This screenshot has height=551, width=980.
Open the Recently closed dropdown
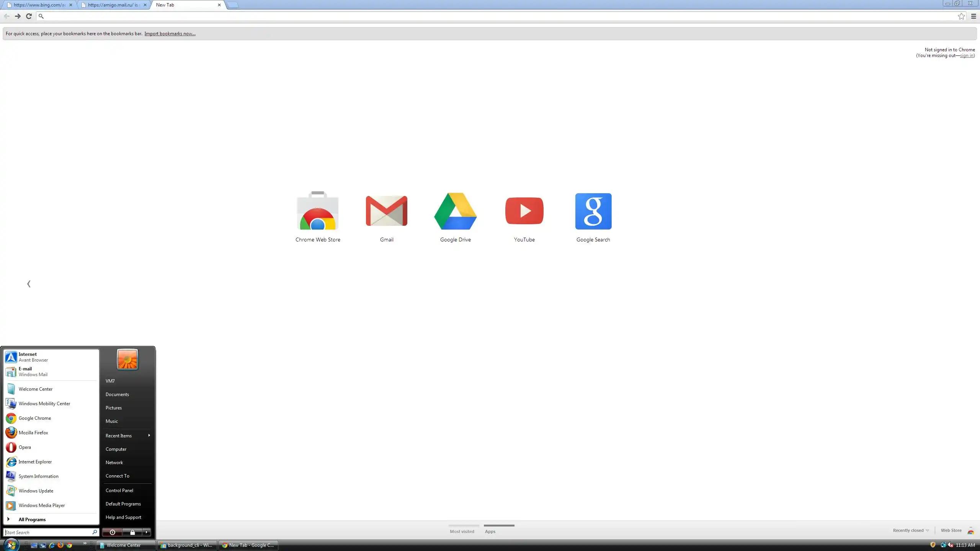coord(911,530)
